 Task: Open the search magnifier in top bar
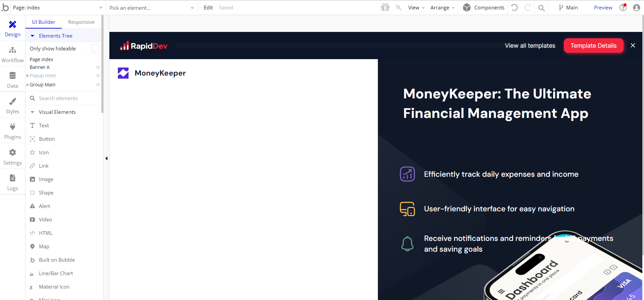pyautogui.click(x=541, y=8)
